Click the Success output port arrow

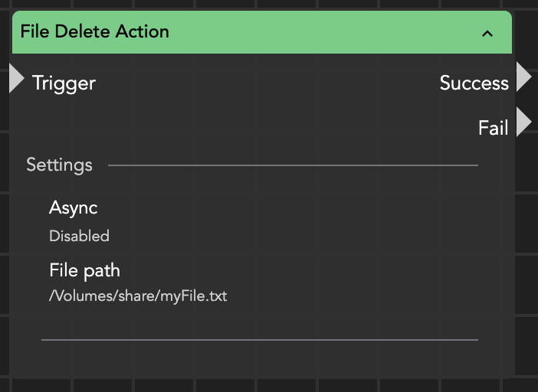pyautogui.click(x=523, y=77)
